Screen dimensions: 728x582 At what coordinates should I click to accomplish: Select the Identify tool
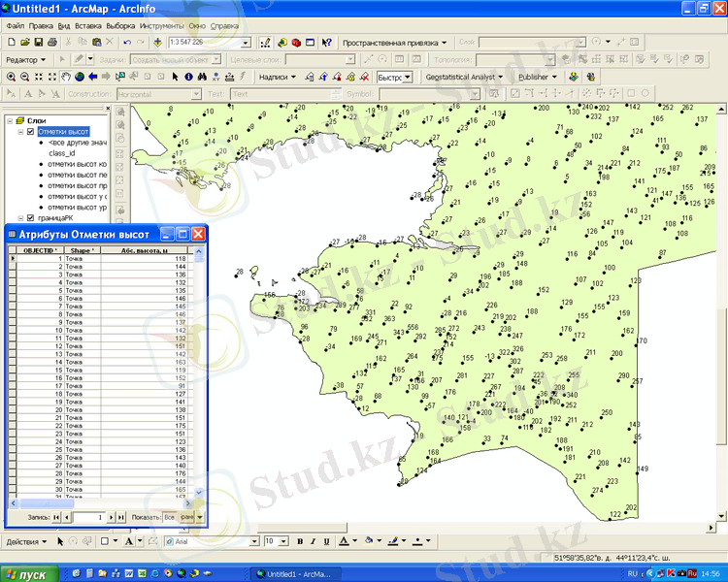point(187,77)
